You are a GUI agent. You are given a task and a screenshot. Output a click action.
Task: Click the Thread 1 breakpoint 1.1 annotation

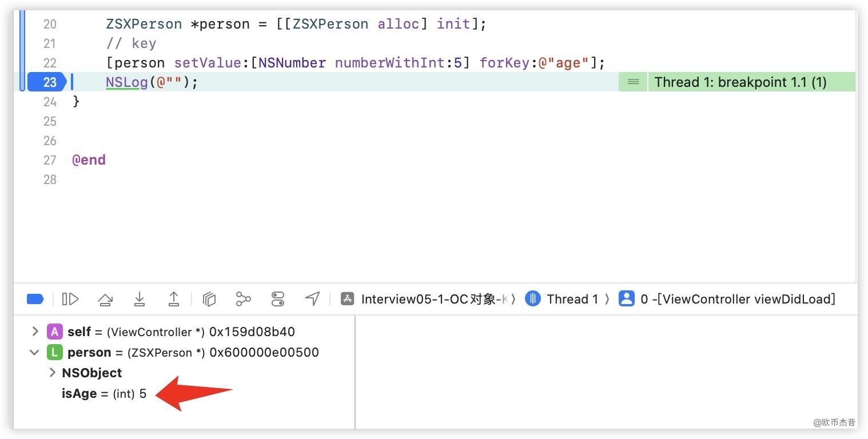pos(740,82)
